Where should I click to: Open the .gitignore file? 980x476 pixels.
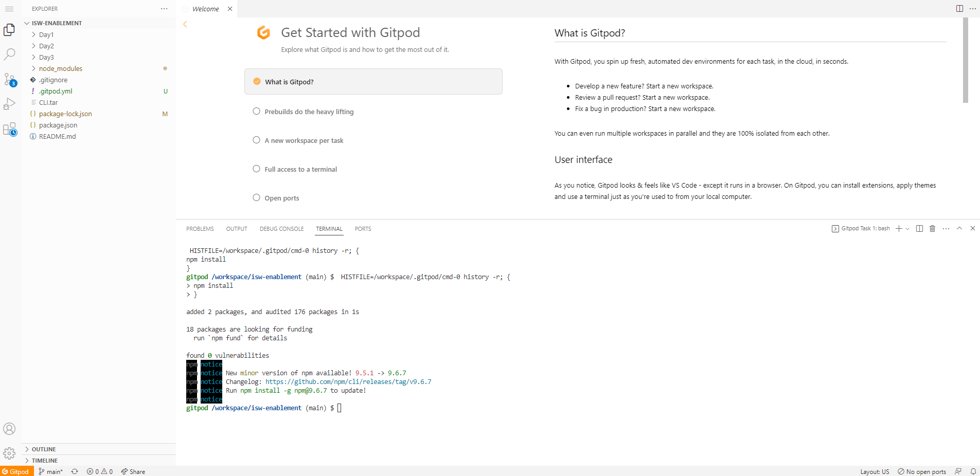pos(99,80)
